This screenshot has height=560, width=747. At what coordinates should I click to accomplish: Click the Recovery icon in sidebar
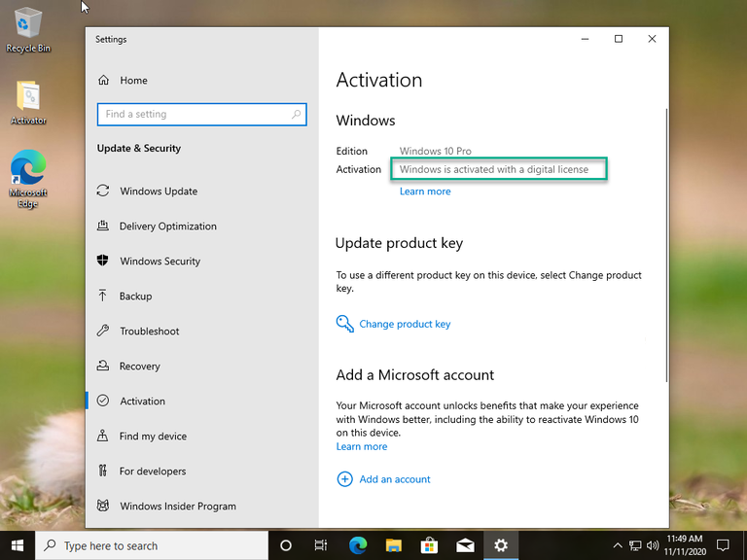pyautogui.click(x=103, y=366)
